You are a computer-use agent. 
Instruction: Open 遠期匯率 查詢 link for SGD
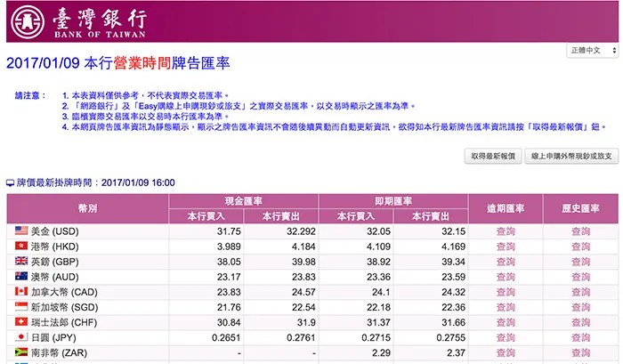(506, 307)
